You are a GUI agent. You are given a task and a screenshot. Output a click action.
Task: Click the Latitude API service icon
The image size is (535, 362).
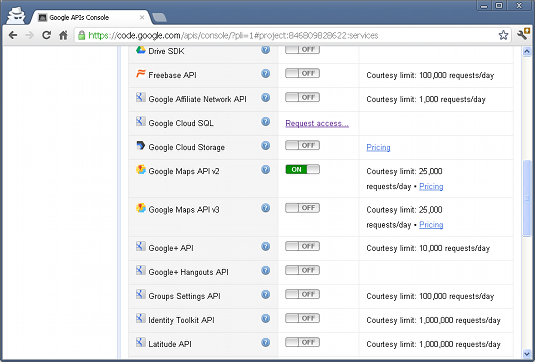(x=141, y=342)
